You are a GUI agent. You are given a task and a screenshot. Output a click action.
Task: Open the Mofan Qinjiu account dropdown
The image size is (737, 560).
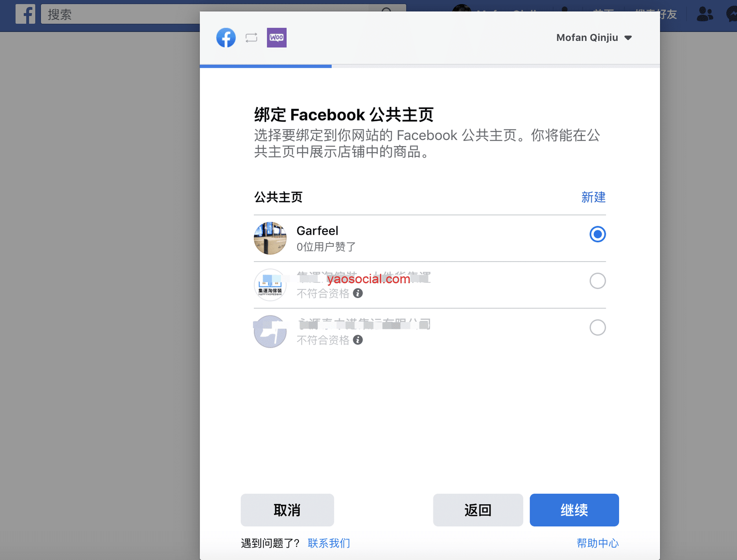pos(594,38)
